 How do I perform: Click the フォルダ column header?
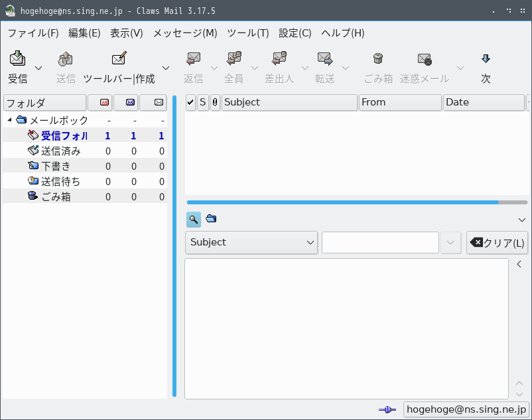[x=45, y=102]
